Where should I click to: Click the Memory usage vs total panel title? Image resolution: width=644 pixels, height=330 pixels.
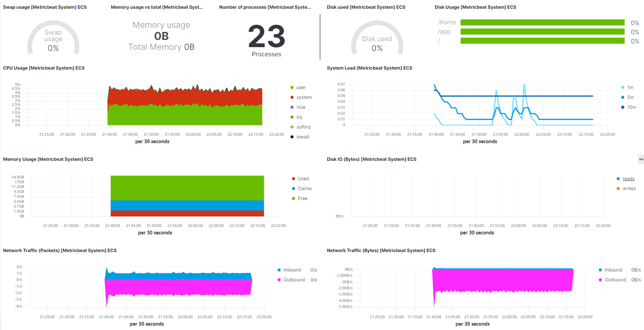(157, 7)
